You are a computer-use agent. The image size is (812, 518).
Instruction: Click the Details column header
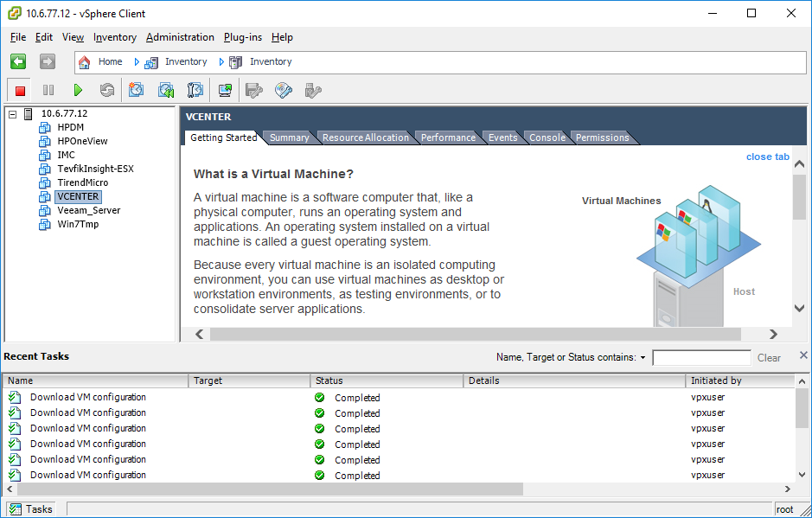pos(574,381)
